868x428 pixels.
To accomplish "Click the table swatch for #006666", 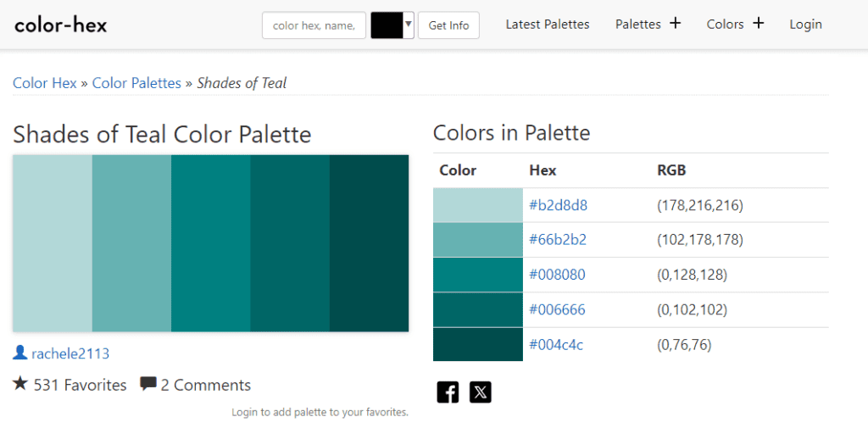I will pos(478,309).
